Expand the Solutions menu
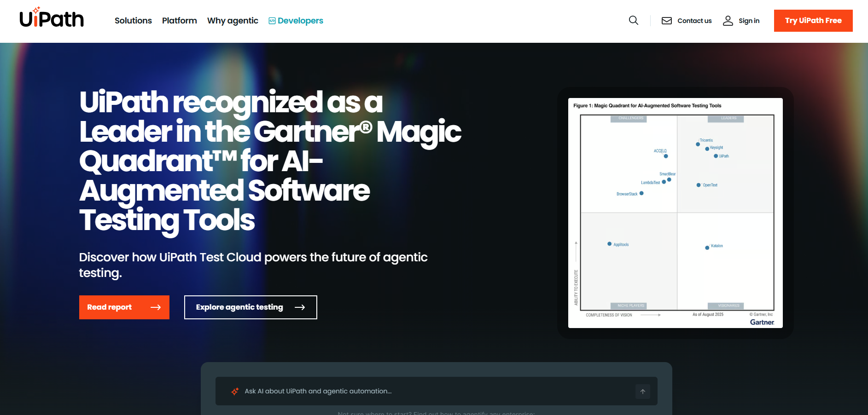The width and height of the screenshot is (868, 415). tap(133, 21)
